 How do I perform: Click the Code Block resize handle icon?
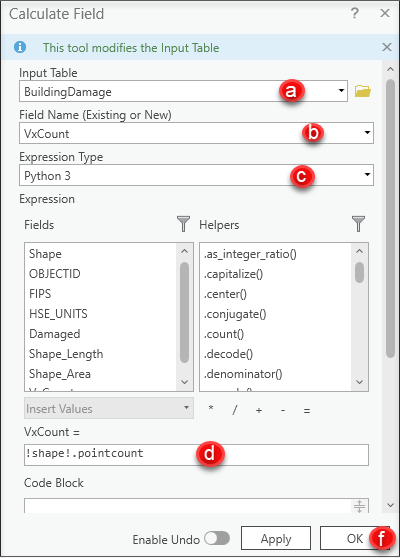(x=359, y=506)
